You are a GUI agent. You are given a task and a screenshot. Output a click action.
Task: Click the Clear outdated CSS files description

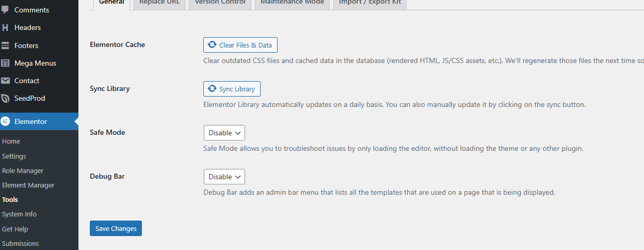pyautogui.click(x=424, y=60)
